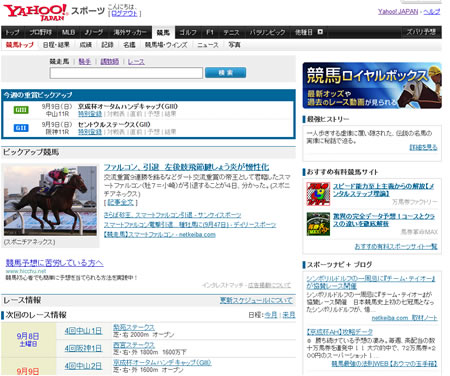
Task: Open 写真 in the sub-navigation
Action: pyautogui.click(x=234, y=45)
